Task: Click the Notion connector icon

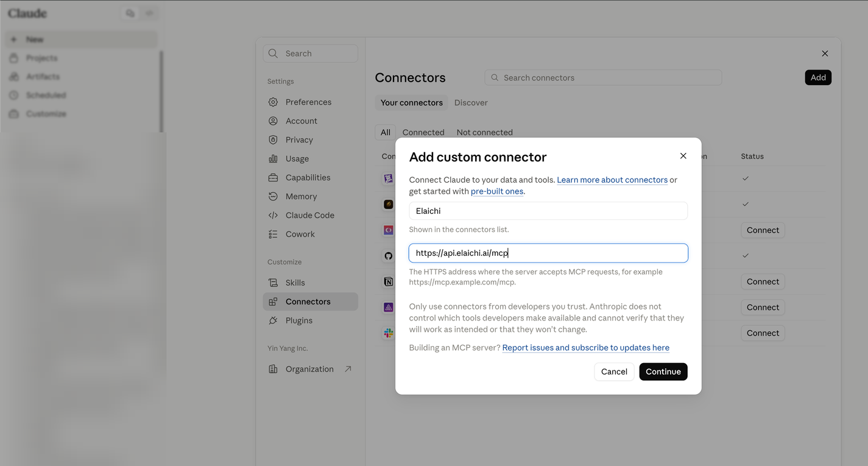Action: [x=388, y=281]
